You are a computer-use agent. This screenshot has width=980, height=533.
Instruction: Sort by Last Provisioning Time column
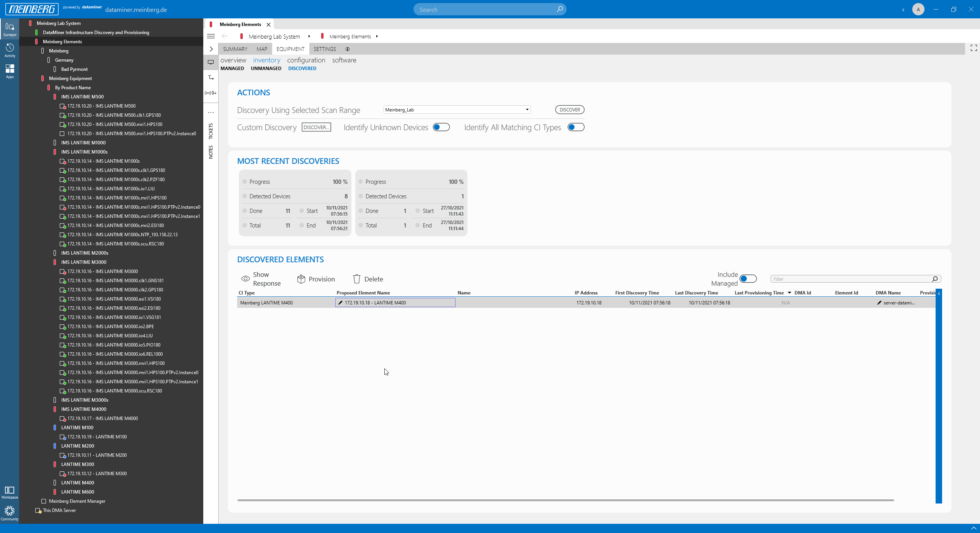(759, 293)
